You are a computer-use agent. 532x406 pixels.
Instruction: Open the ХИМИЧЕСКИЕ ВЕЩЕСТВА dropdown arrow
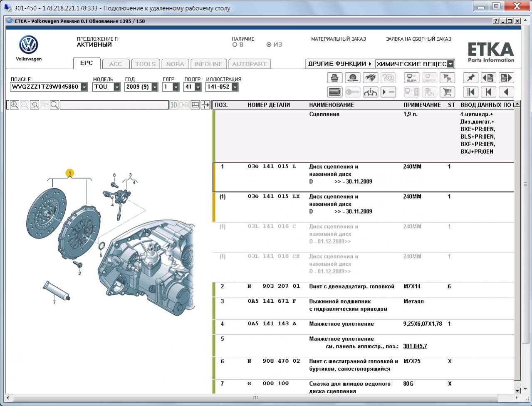click(450, 64)
